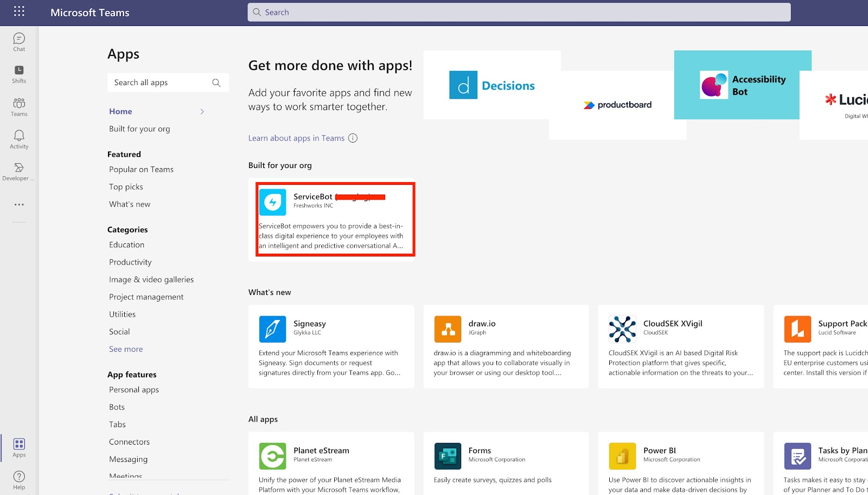Open the Education category
Screen dimensions: 868x495
[126, 245]
